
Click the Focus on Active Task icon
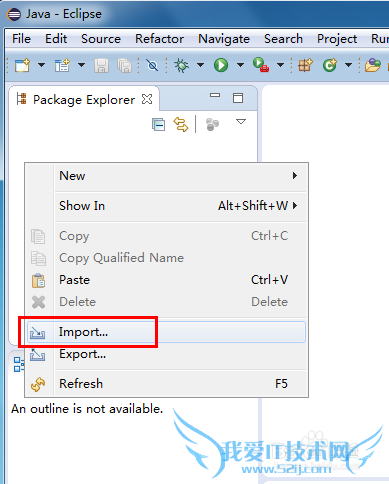[212, 125]
